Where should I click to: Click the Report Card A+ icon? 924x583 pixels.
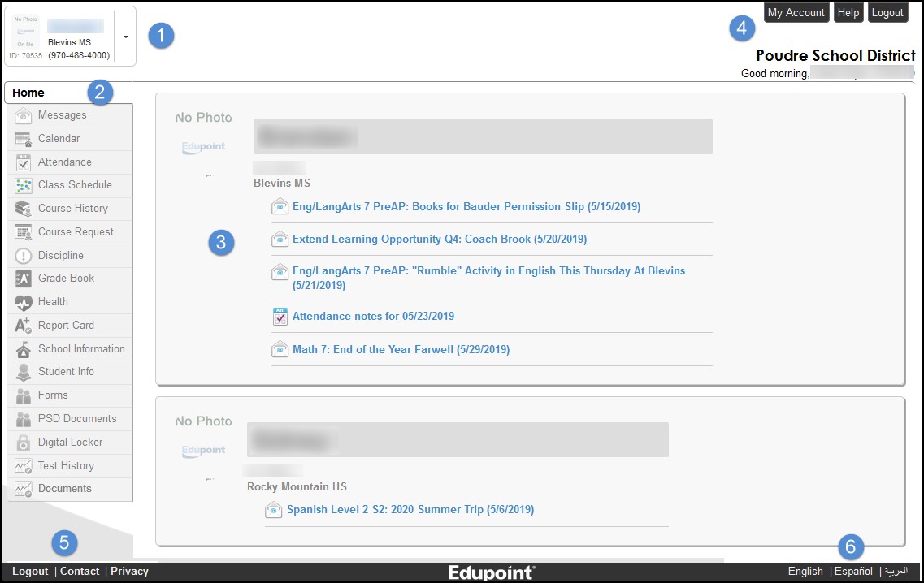tap(23, 326)
